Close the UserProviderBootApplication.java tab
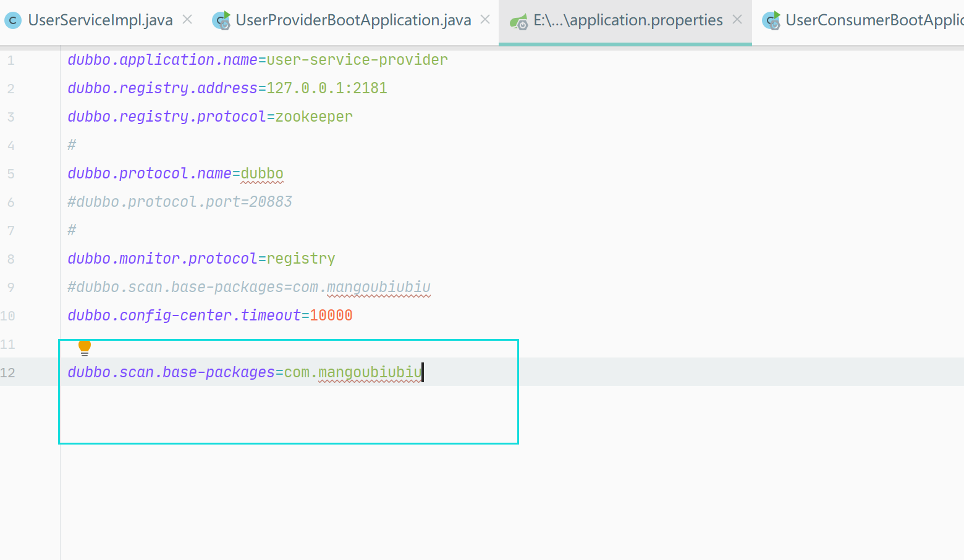This screenshot has width=964, height=560. click(485, 20)
